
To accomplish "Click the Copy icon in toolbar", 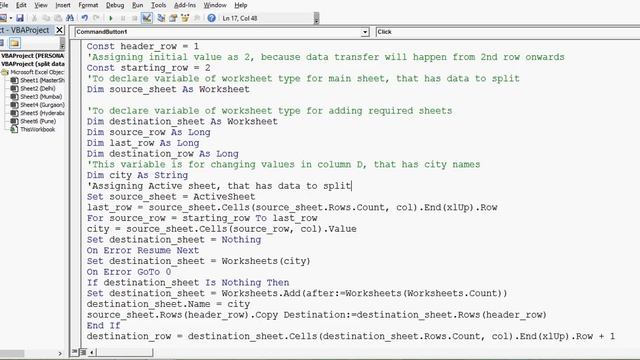I will tap(46, 18).
